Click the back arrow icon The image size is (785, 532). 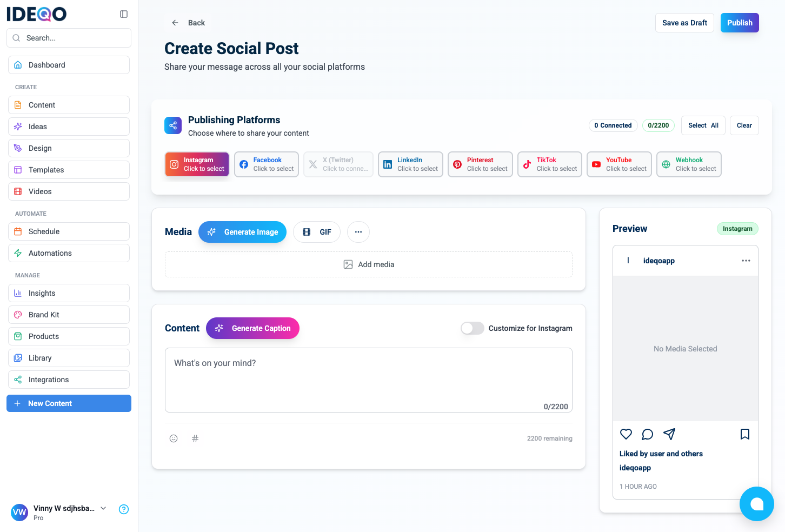click(x=175, y=23)
